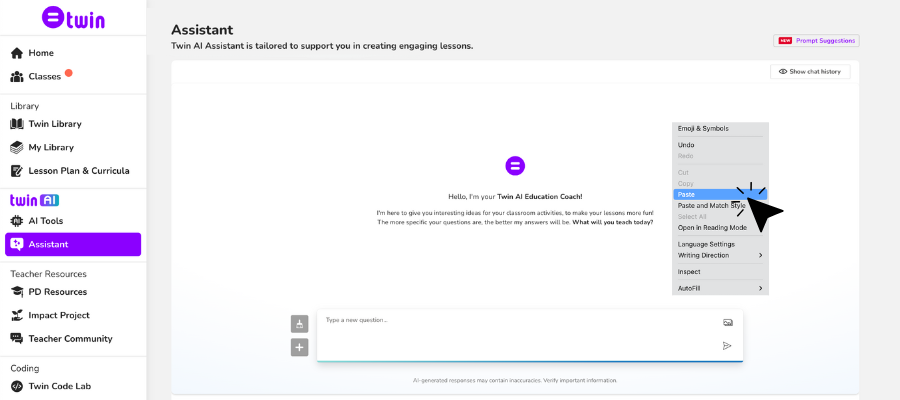Click the Home icon in sidebar
Image resolution: width=900 pixels, height=400 pixels.
[x=17, y=53]
